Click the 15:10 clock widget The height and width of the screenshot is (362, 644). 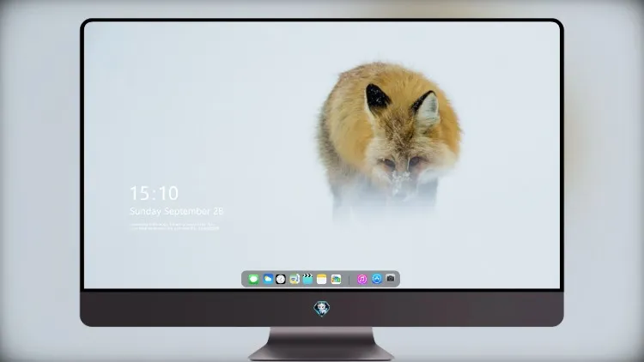tap(154, 193)
